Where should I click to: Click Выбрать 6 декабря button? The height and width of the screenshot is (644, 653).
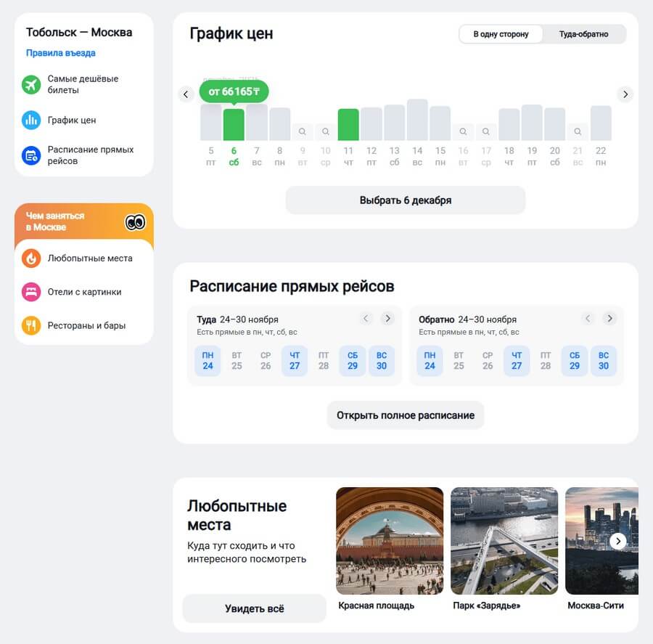405,200
